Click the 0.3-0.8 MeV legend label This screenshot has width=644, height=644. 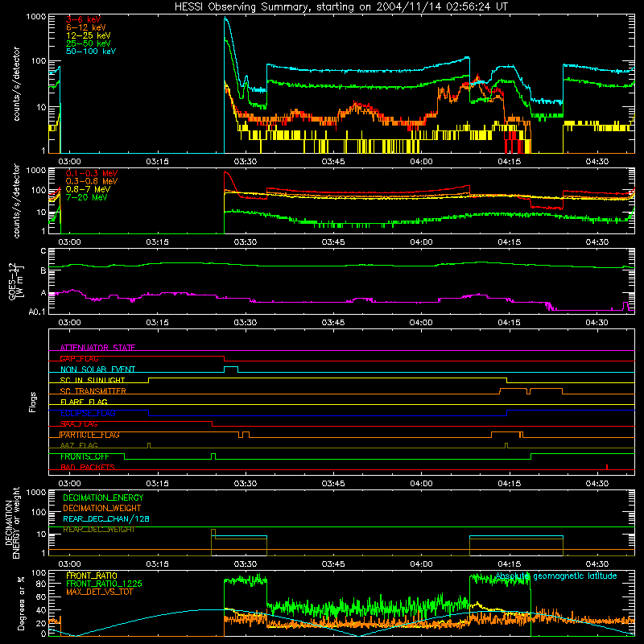pos(92,181)
